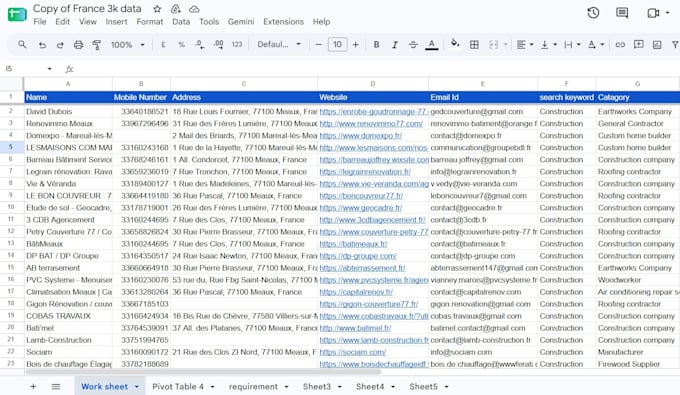Screen dimensions: 680x395
Task: Start a meeting with the camera icon
Action: point(653,13)
